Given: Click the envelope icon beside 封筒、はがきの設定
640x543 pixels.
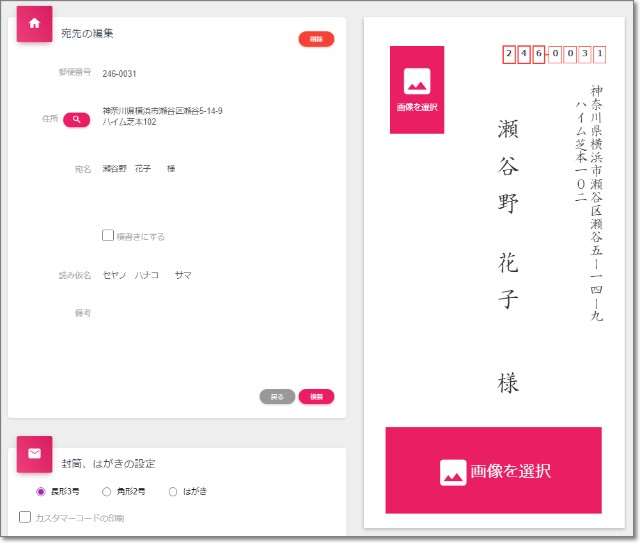Looking at the screenshot, I should 34,454.
